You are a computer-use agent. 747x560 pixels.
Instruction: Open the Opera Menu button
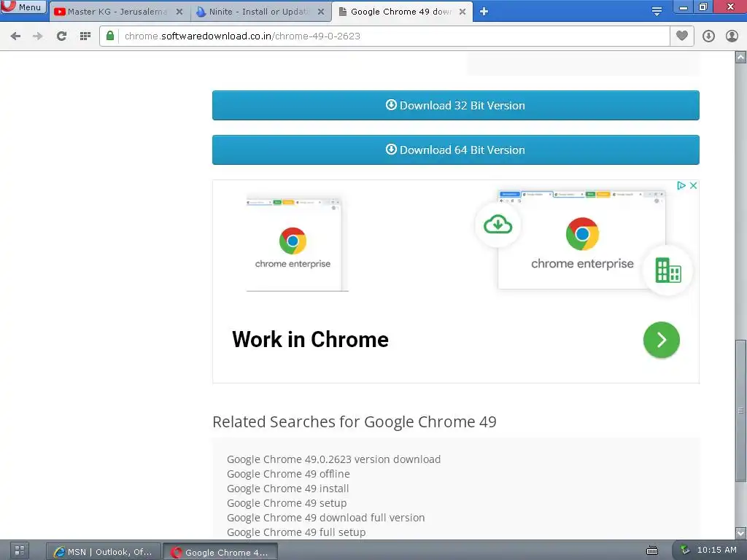(23, 7)
